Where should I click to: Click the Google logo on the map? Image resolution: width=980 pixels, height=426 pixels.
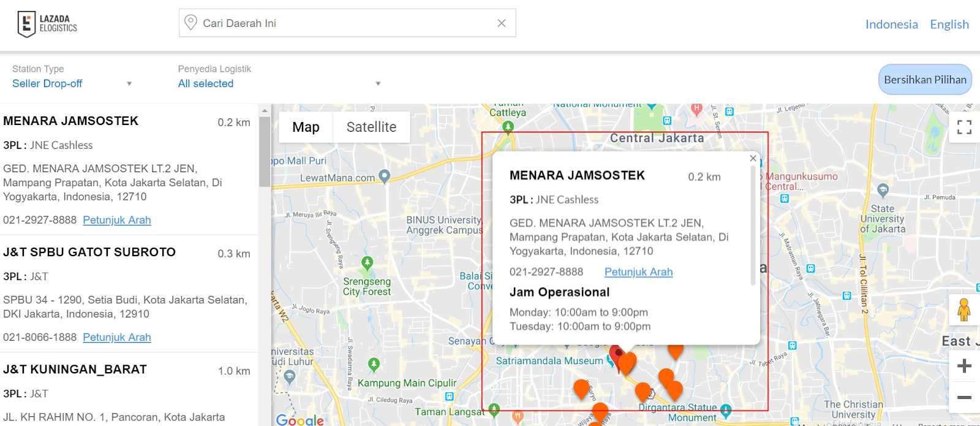[x=300, y=419]
